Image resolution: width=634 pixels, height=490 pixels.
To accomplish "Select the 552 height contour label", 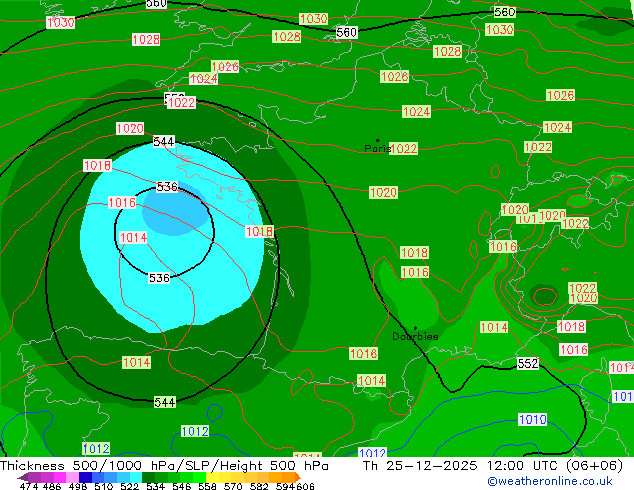I will [528, 363].
